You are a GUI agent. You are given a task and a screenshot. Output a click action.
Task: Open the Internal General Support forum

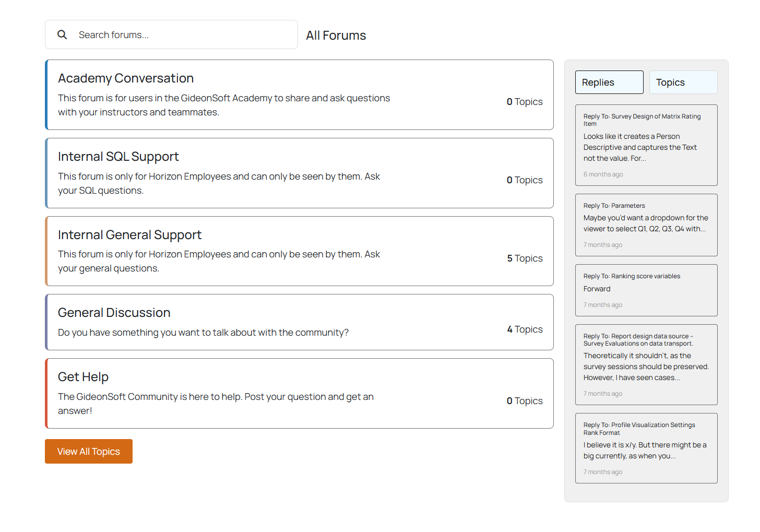[x=129, y=235]
